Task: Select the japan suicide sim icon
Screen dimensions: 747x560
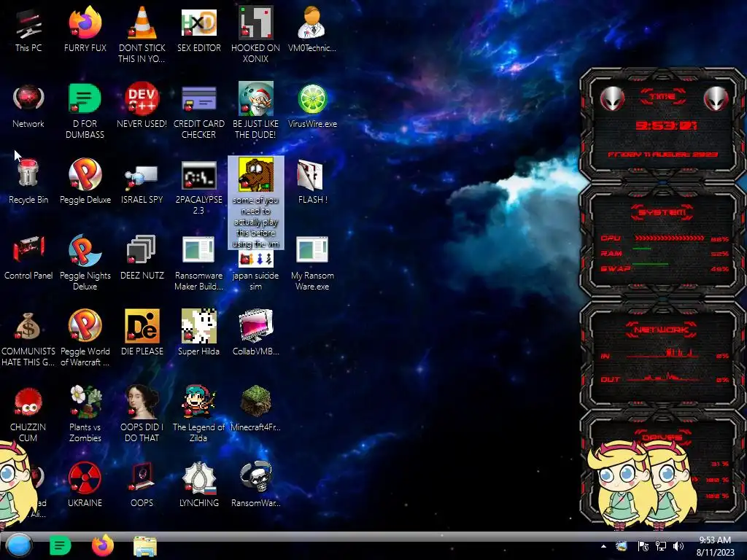Action: (256, 259)
